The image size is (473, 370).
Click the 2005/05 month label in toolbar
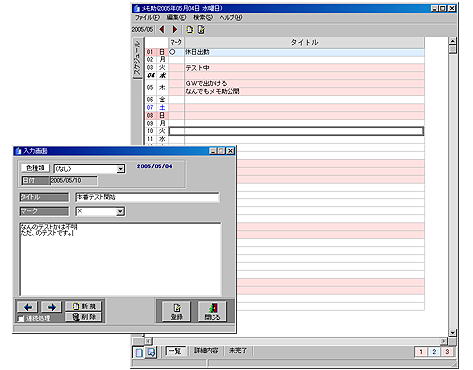(x=142, y=30)
